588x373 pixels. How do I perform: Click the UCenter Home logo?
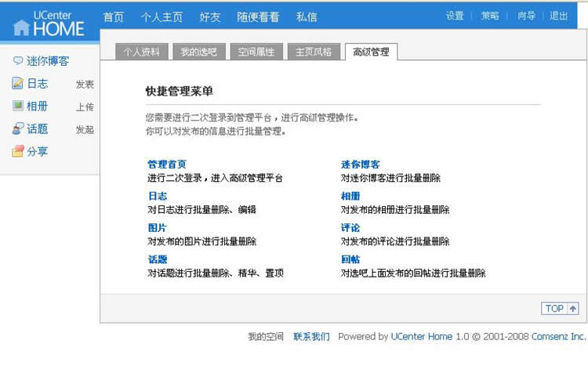coord(47,20)
